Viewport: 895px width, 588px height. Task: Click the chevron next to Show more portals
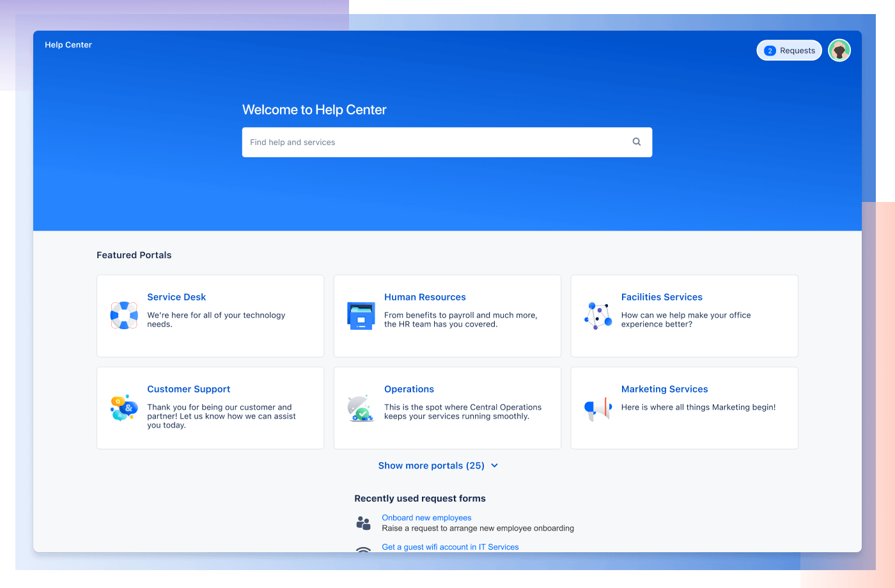[x=494, y=466]
